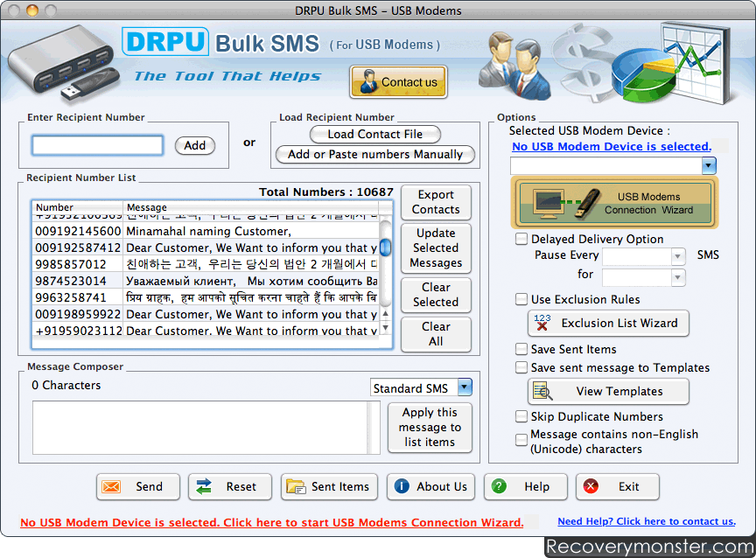Select row with number 009198959922
Viewport: 756px width, 558px height.
pos(206,314)
